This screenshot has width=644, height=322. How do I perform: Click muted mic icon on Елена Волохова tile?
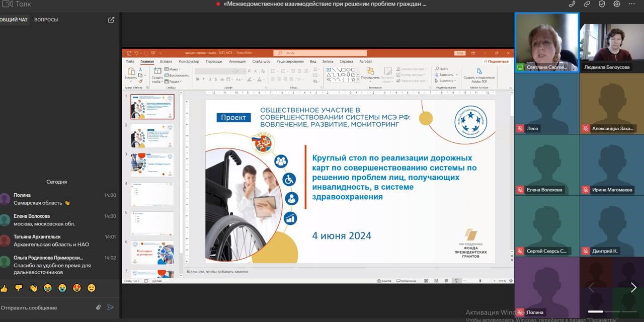point(520,190)
